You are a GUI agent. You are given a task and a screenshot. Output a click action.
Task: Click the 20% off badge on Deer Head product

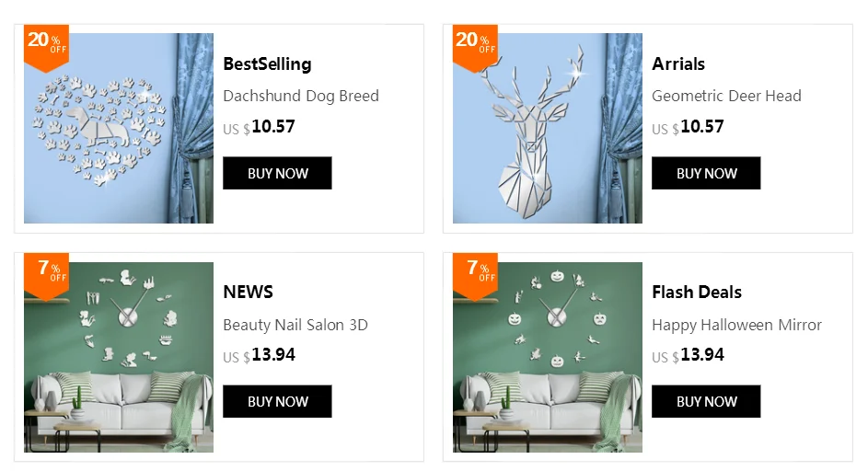(x=475, y=47)
